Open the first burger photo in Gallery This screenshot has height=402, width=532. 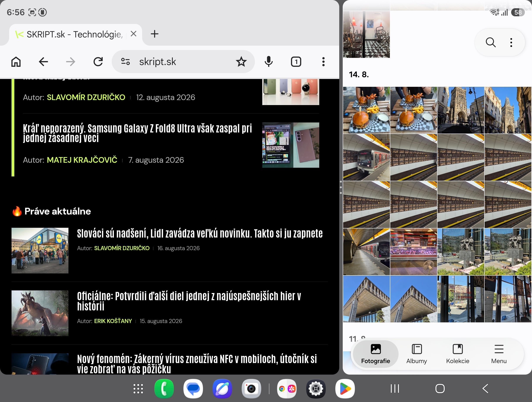coord(366,110)
